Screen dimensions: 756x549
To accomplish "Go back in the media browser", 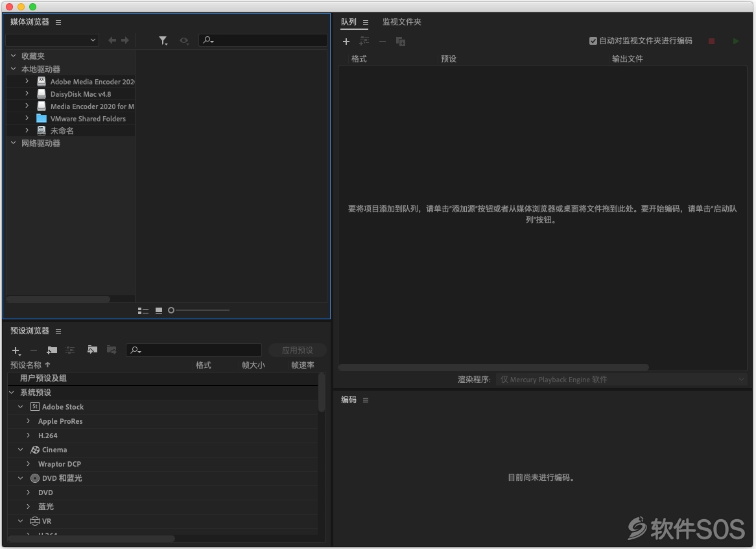I will (112, 40).
